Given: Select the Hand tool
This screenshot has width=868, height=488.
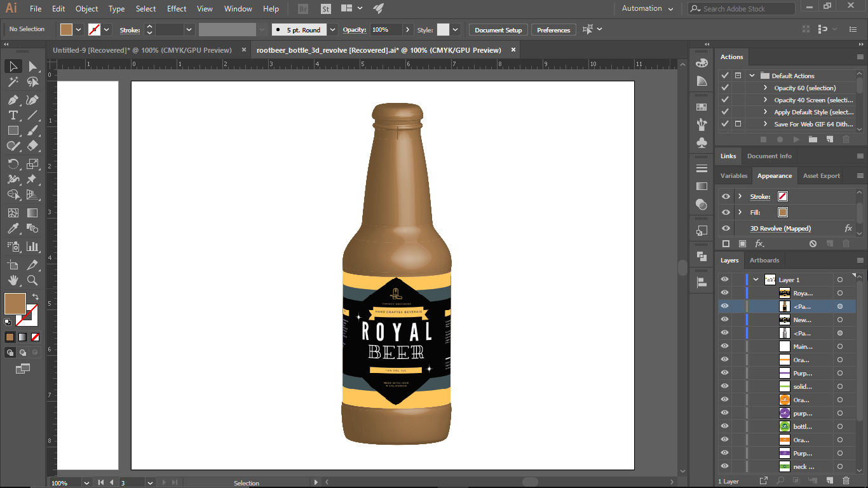Looking at the screenshot, I should [x=13, y=280].
